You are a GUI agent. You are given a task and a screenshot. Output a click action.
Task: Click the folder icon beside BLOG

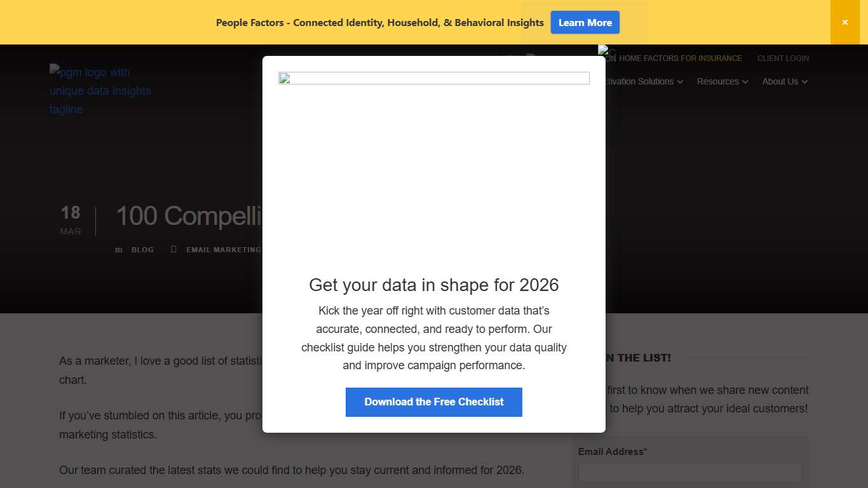(x=118, y=249)
